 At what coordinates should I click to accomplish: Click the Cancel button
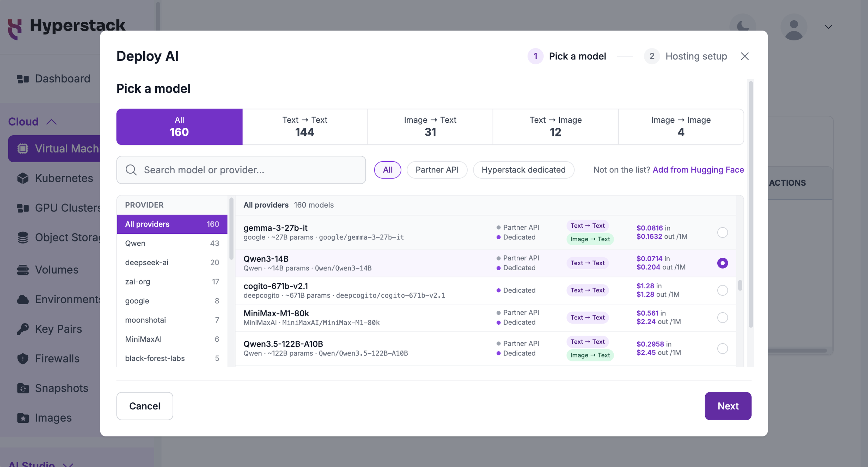click(x=145, y=406)
